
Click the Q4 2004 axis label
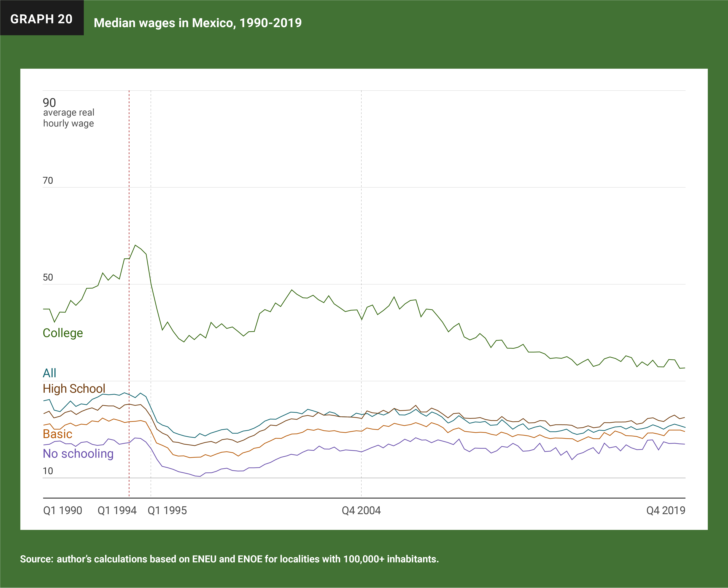point(361,510)
